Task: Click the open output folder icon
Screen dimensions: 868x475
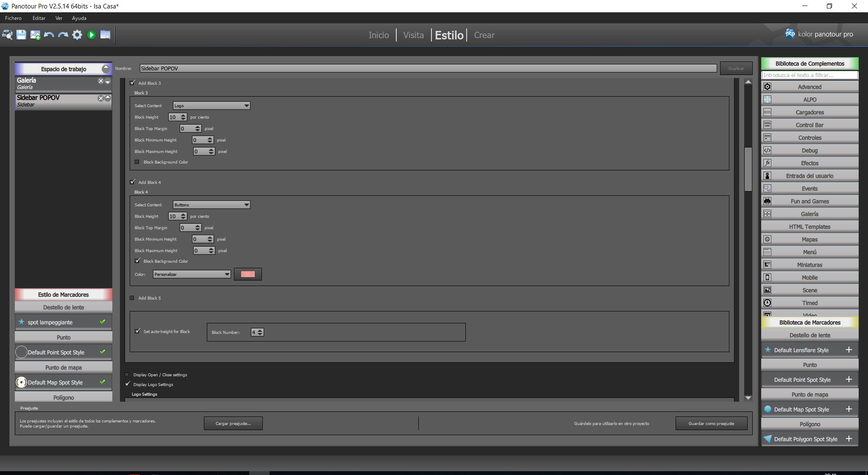Action: (105, 35)
